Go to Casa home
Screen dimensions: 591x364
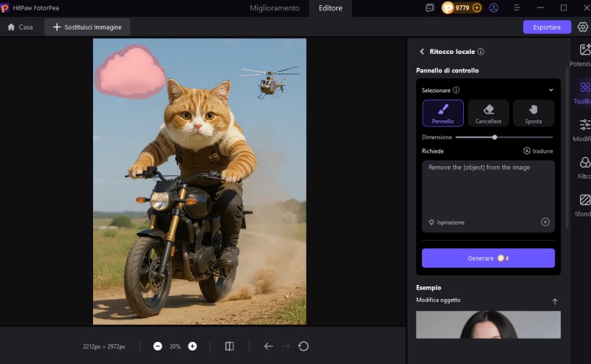click(21, 27)
